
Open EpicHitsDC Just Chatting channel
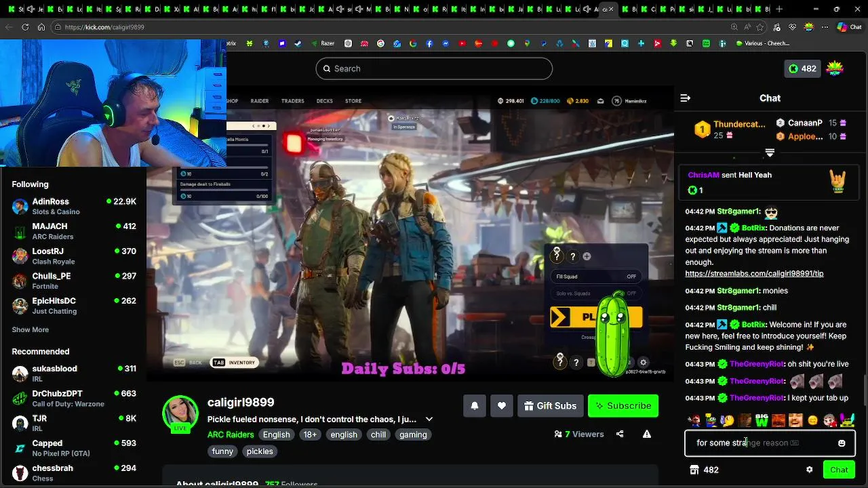pos(73,306)
